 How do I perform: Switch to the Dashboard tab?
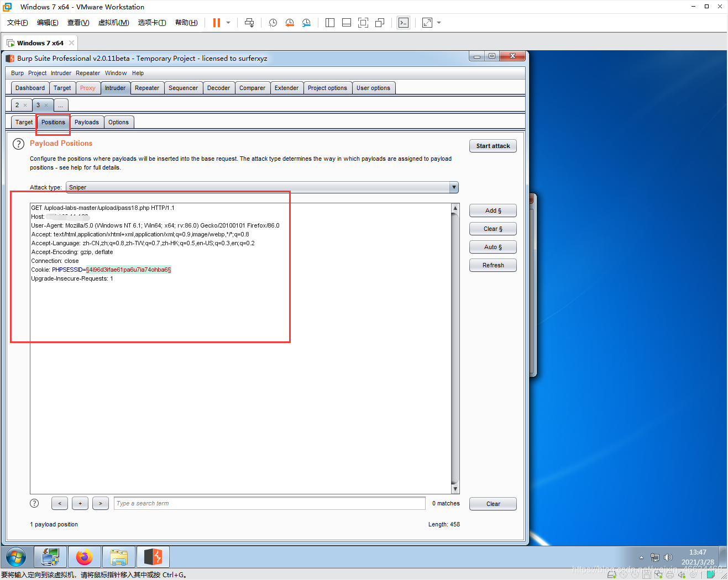(x=30, y=88)
